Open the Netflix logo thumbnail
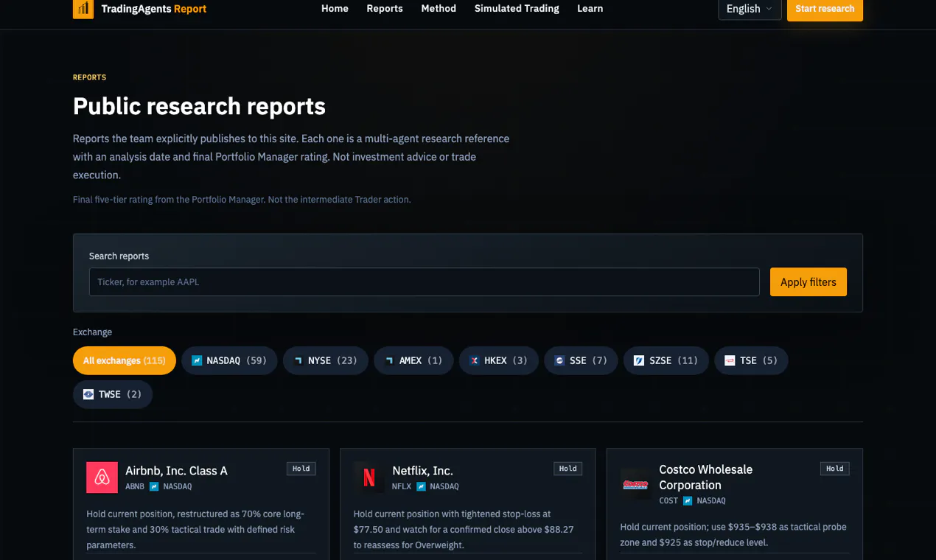This screenshot has width=936, height=560. tap(369, 477)
